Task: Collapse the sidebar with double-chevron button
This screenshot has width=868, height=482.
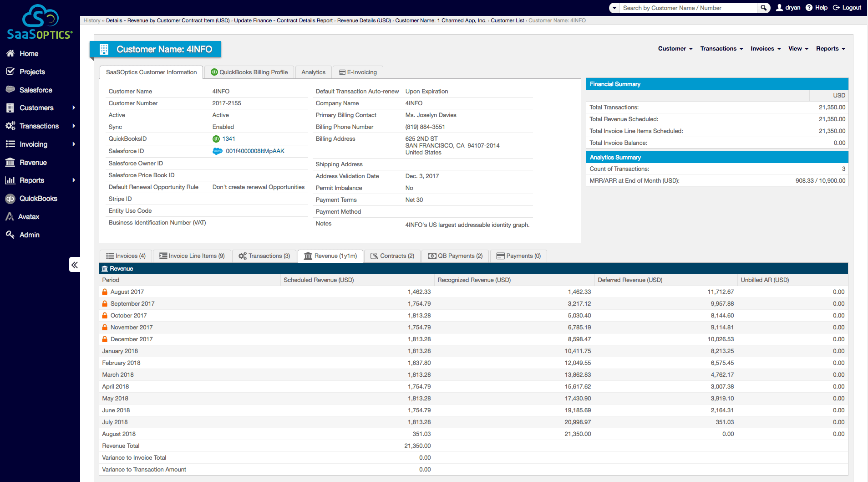Action: pyautogui.click(x=75, y=265)
